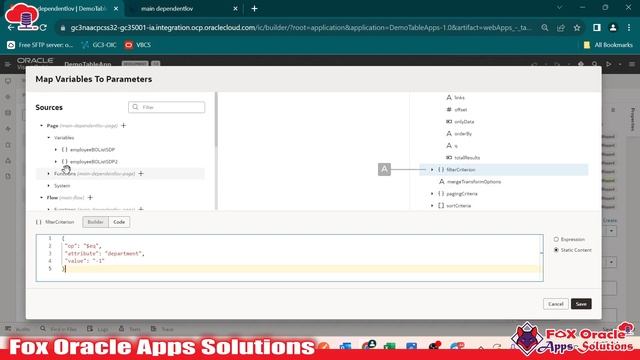The height and width of the screenshot is (360, 640).
Task: Click the static value marker 'A' mapped to filterCriterion
Action: [x=384, y=169]
